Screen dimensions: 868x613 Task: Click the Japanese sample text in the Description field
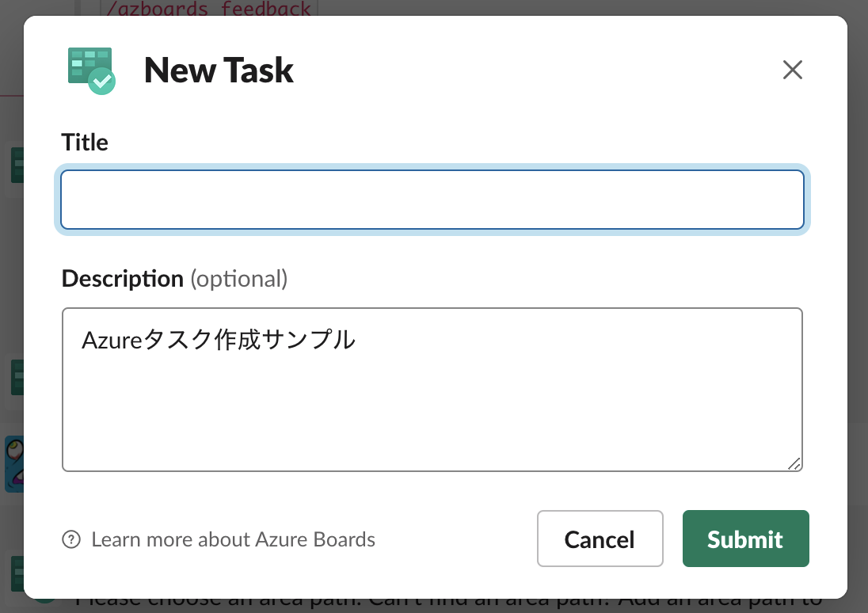218,339
